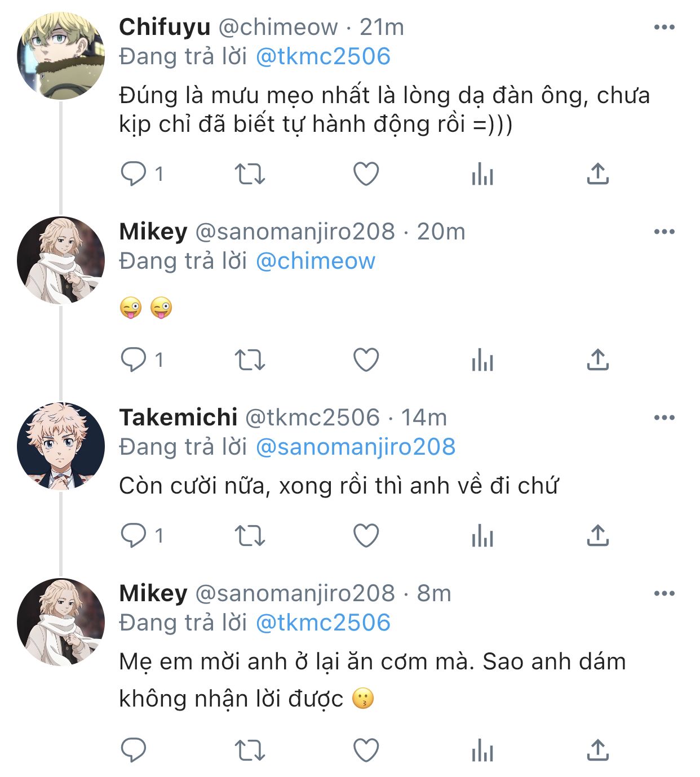Share Mikey's emoji reply tweet
This screenshot has width=700, height=777.
(598, 359)
